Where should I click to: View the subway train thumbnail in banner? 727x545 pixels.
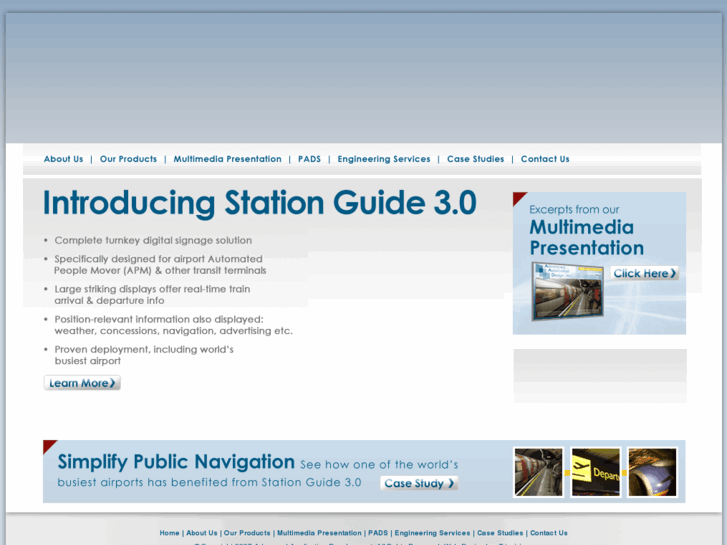tap(538, 472)
